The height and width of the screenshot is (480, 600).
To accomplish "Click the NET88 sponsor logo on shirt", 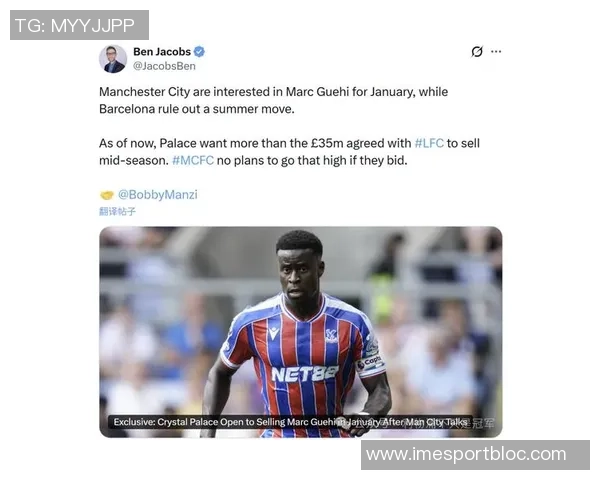I will click(x=305, y=374).
